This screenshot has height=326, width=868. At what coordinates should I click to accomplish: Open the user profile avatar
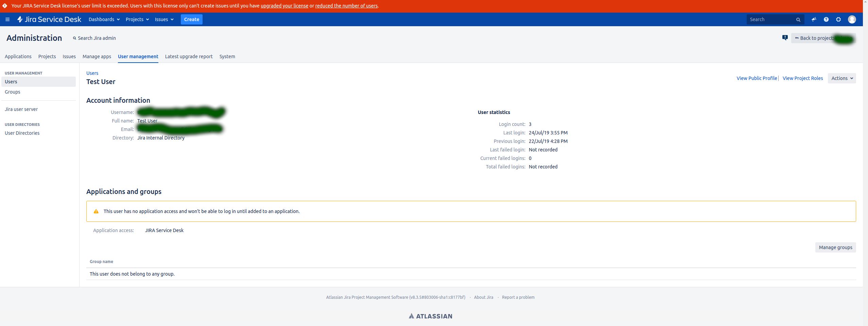coord(852,19)
